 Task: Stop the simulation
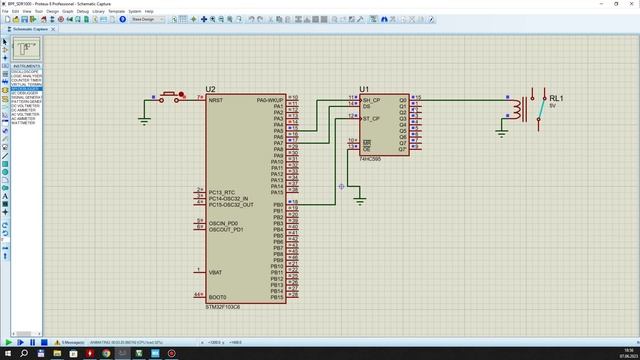(x=44, y=342)
